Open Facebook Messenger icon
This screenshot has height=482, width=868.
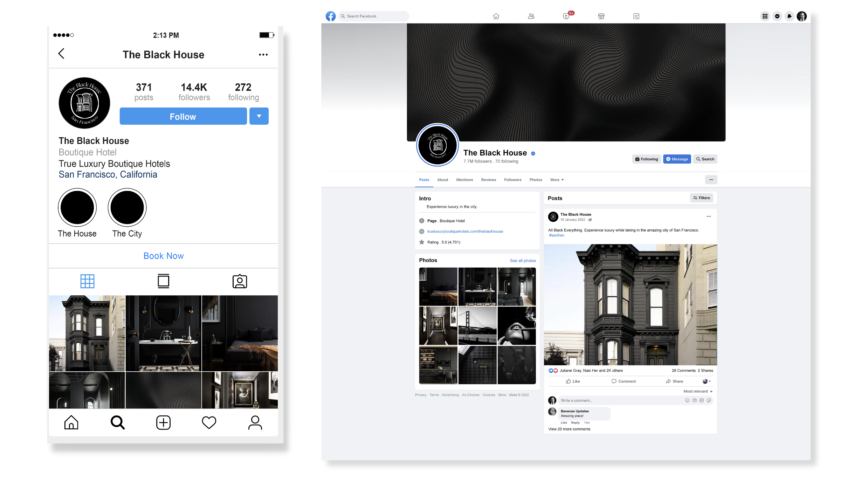[x=777, y=16]
